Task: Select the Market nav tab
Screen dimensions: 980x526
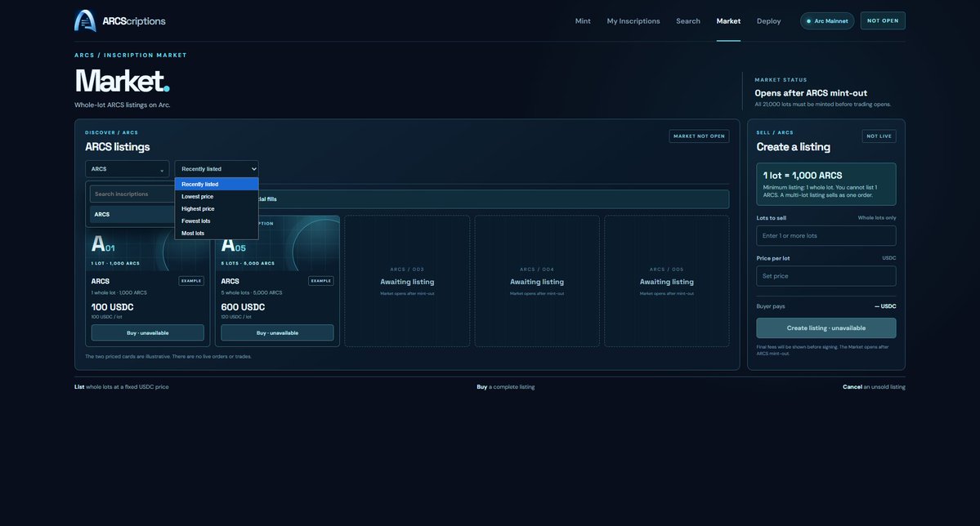Action: [728, 21]
